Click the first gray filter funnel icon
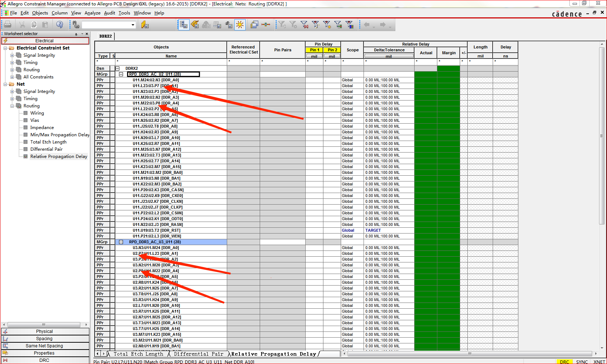Screen dimensions: 607x364 (282, 25)
